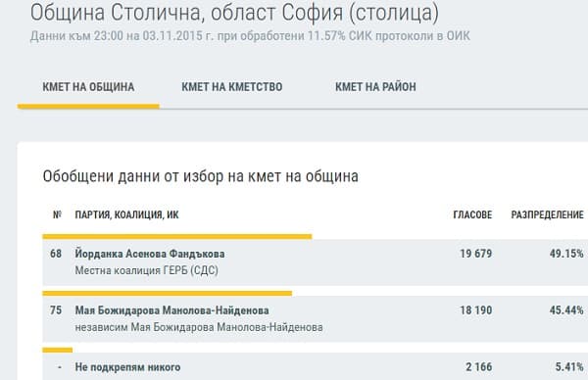
Task: Click the ГЛАСОВЕ column header
Action: [x=472, y=214]
